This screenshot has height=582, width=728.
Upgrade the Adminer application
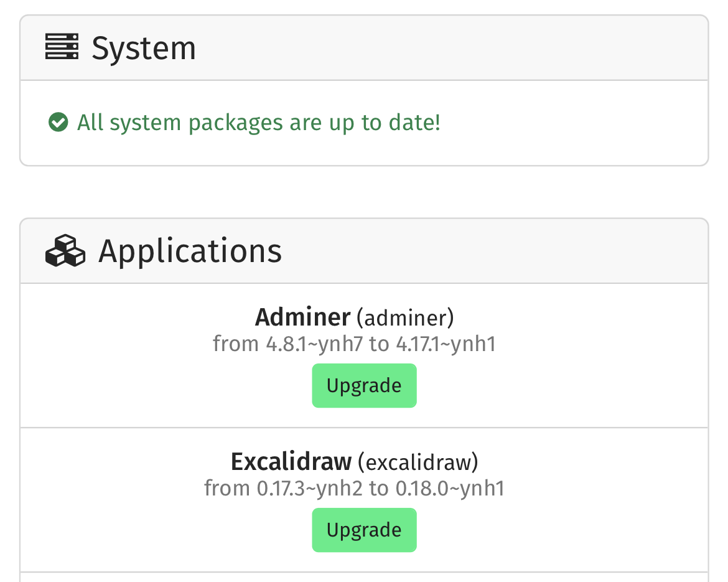coord(364,385)
